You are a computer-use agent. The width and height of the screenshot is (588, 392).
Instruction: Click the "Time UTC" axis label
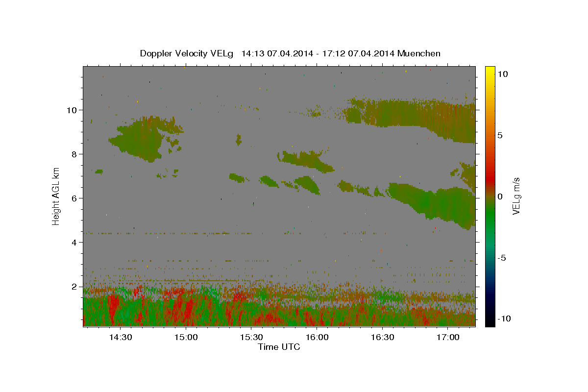coord(279,347)
